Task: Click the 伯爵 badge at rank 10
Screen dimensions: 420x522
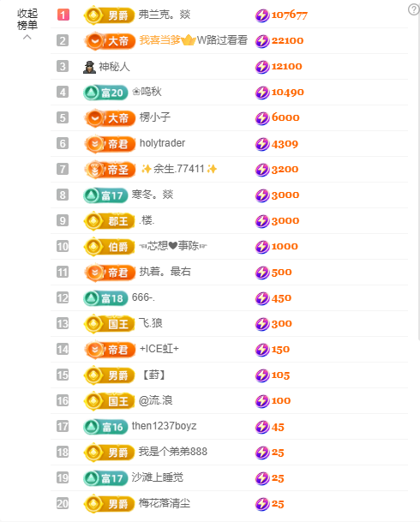Action: (109, 247)
